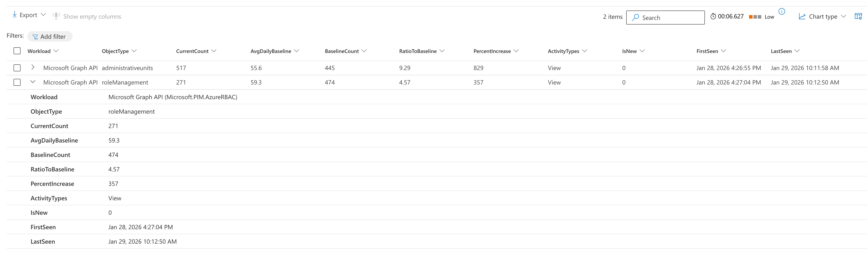
Task: Expand the administrativeunits row details
Action: point(33,67)
